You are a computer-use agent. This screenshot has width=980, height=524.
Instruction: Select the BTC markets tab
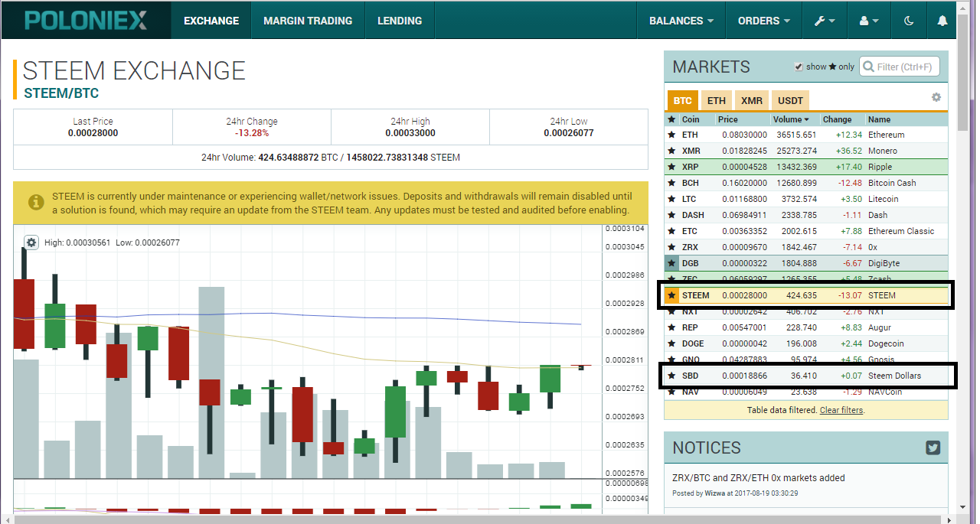[683, 100]
